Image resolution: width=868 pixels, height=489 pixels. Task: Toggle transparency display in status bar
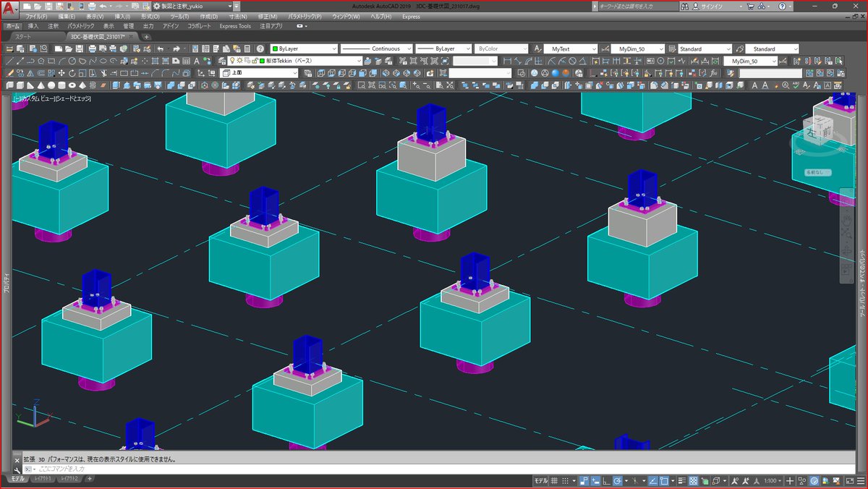[x=693, y=480]
